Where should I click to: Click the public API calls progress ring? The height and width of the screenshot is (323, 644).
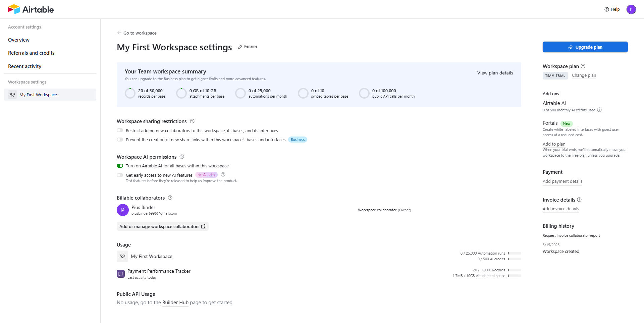(364, 93)
